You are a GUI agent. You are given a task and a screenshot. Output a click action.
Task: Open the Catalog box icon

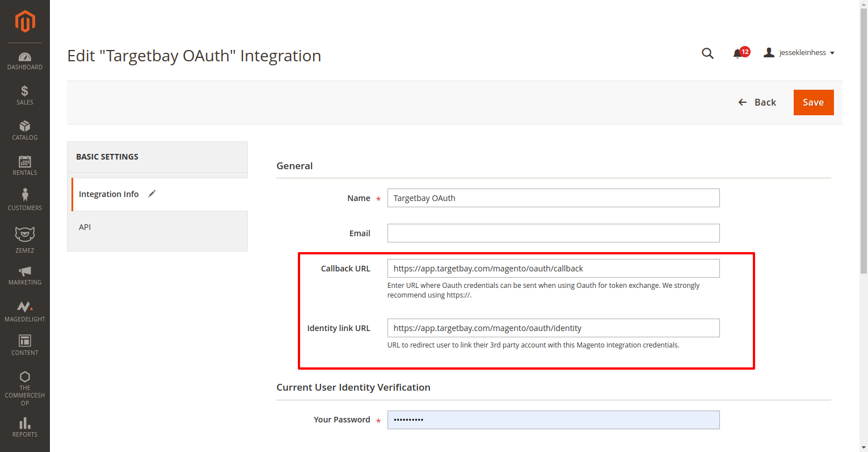click(x=25, y=126)
